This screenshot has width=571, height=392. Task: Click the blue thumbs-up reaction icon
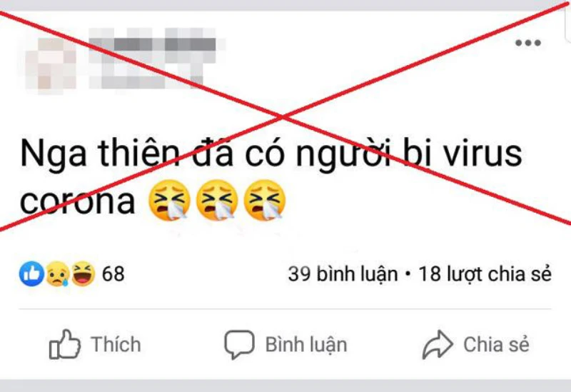point(31,273)
